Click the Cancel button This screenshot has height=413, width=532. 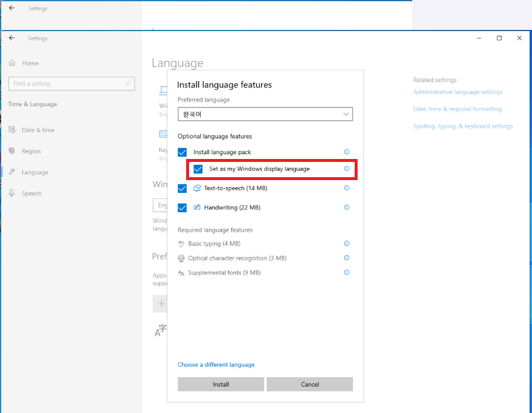tap(310, 384)
